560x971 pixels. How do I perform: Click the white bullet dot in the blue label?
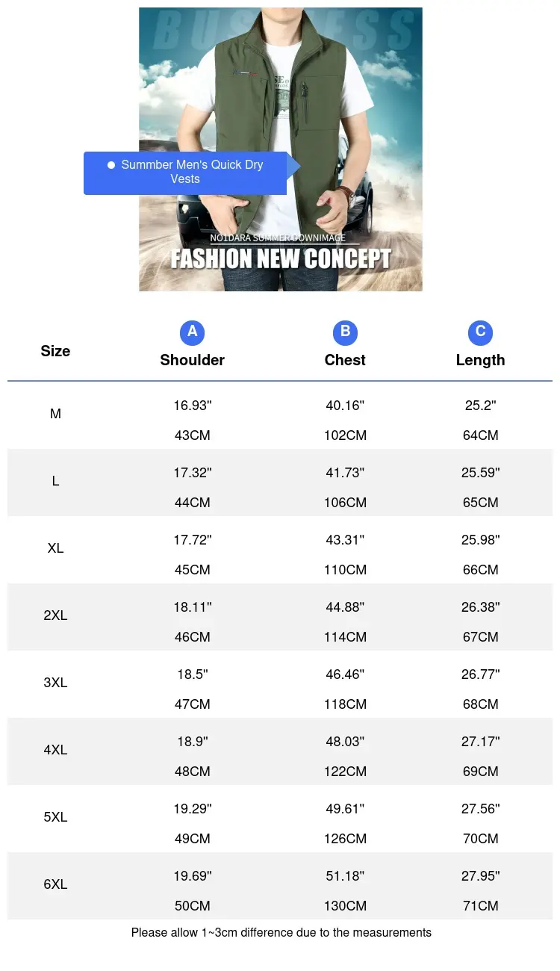click(x=111, y=164)
